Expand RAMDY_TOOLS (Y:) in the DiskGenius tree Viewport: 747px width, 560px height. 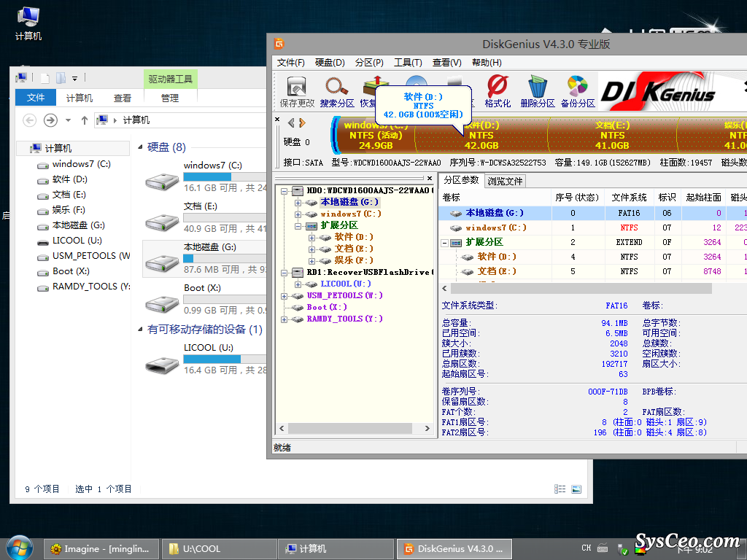coord(284,319)
